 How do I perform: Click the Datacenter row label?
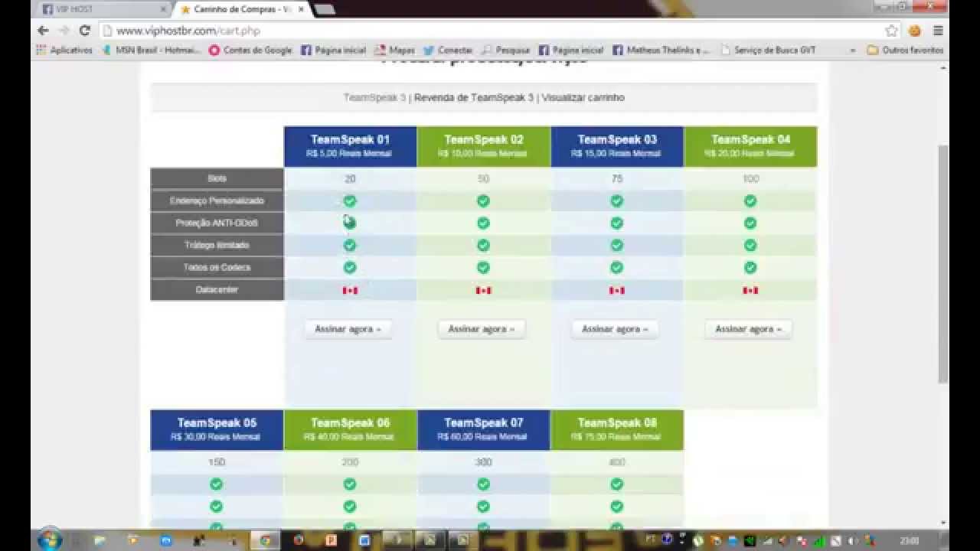pyautogui.click(x=217, y=289)
